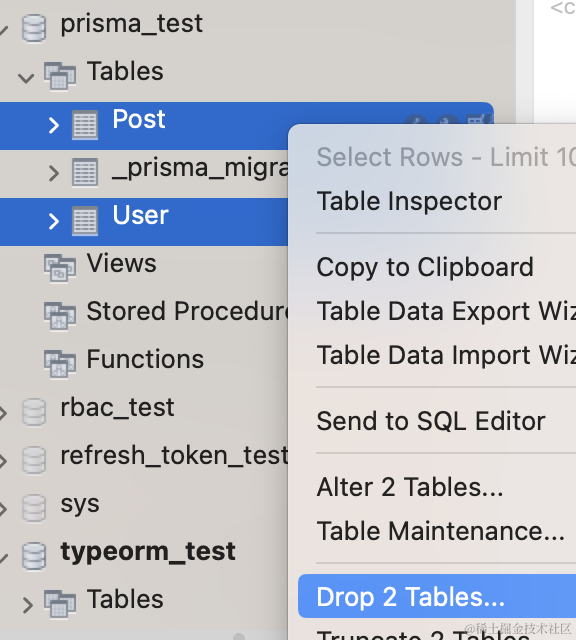Select the refresh_token_test schema
The image size is (576, 640).
[x=174, y=456]
